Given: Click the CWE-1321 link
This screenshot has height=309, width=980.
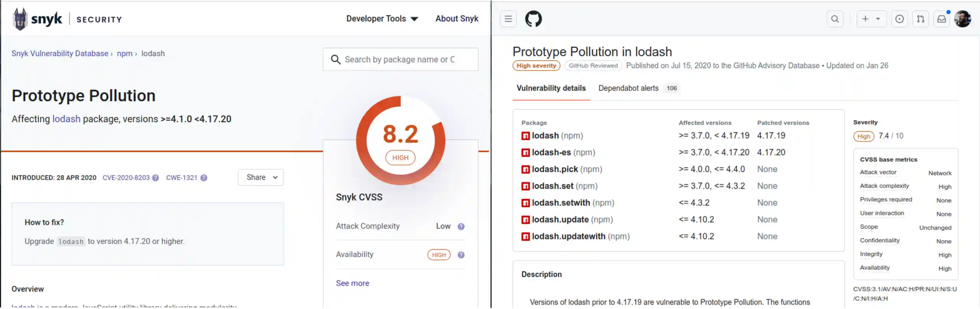Looking at the screenshot, I should (x=181, y=178).
